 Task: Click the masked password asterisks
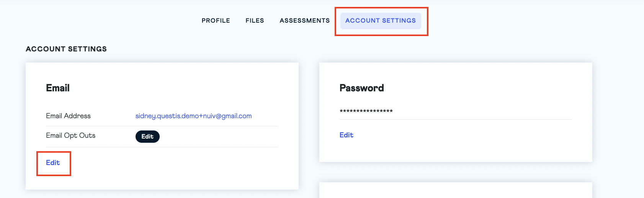[x=366, y=111]
